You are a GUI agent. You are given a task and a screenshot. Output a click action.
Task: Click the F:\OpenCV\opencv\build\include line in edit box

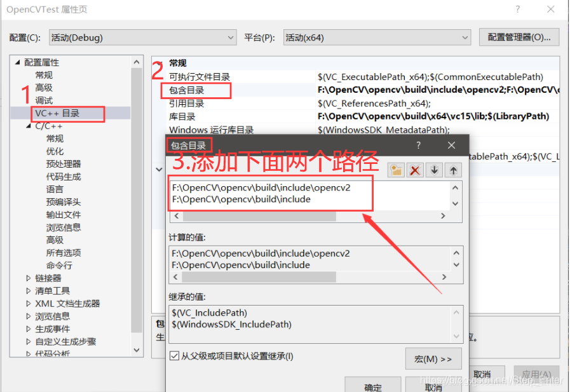tap(241, 199)
